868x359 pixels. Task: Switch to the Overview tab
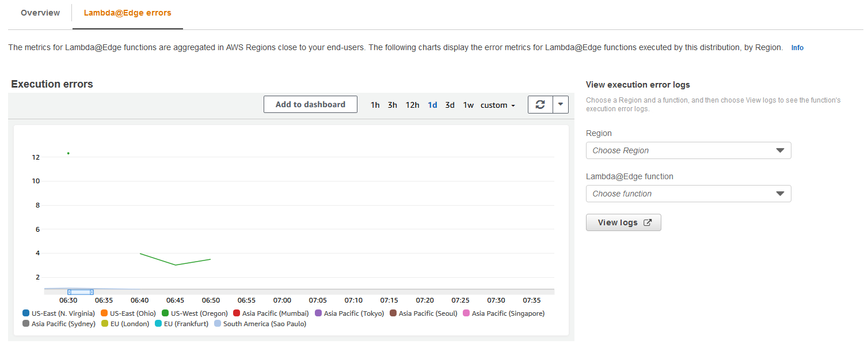click(40, 13)
